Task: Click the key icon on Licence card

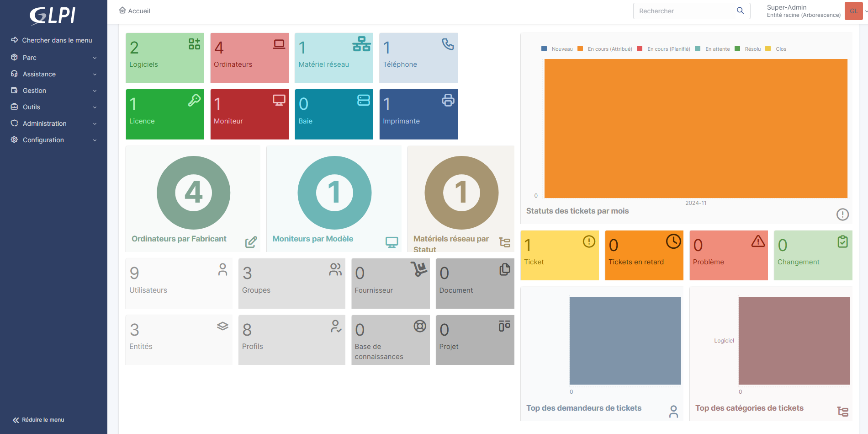Action: [194, 100]
